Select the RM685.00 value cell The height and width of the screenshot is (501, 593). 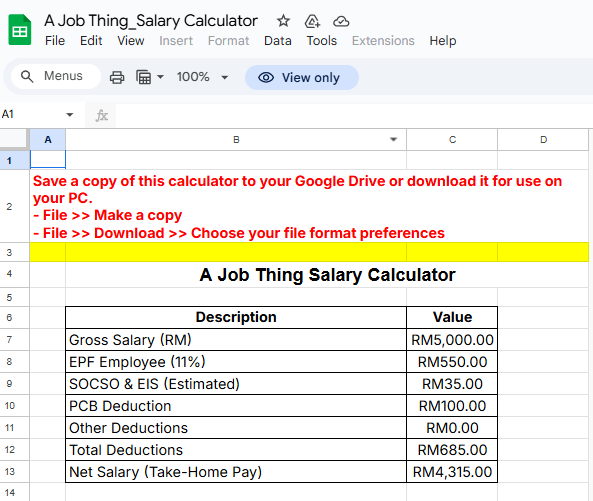[452, 450]
